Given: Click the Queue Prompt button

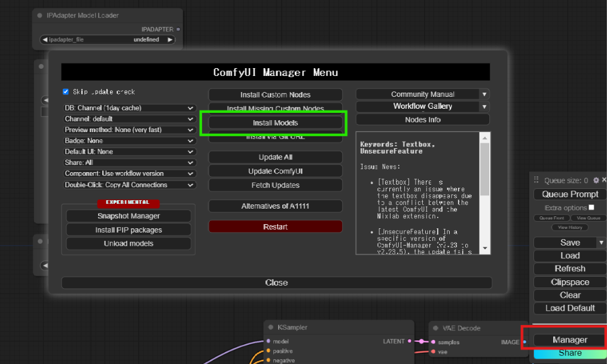Looking at the screenshot, I should click(570, 194).
